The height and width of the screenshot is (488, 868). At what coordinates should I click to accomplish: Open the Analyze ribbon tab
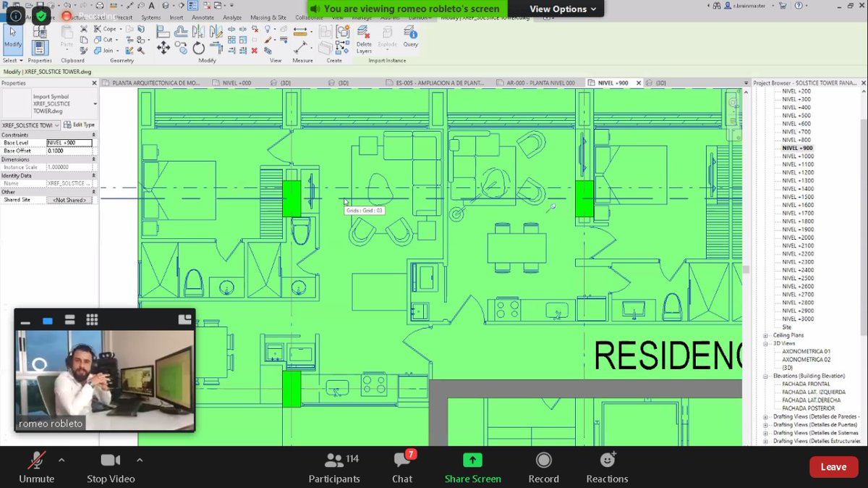click(x=232, y=17)
